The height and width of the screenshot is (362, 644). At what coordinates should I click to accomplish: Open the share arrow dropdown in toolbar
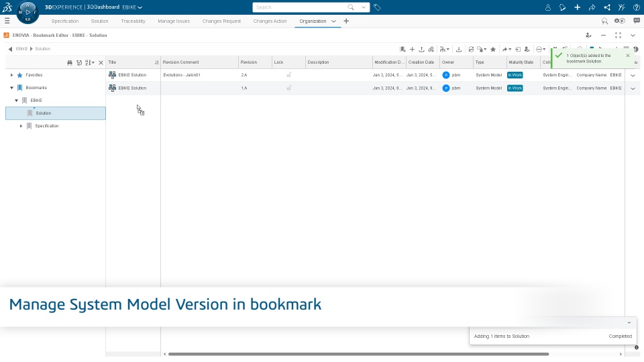(x=506, y=49)
